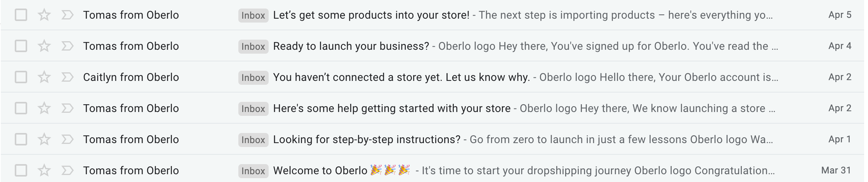This screenshot has height=182, width=868.
Task: Mark "Here's some help getting started" as important
Action: pyautogui.click(x=68, y=108)
